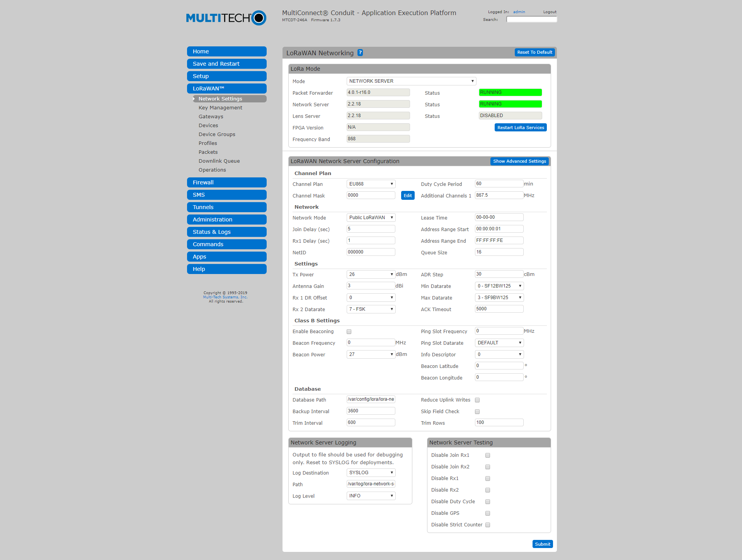Click Save and Restart
The width and height of the screenshot is (742, 560).
(227, 64)
